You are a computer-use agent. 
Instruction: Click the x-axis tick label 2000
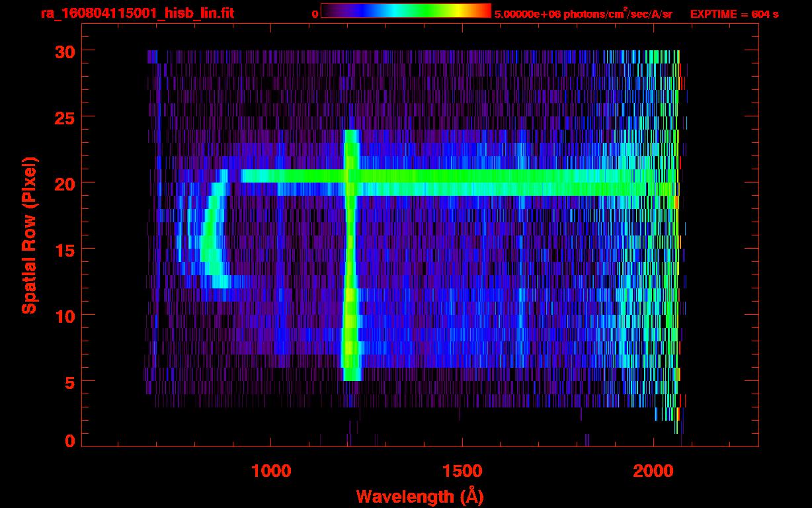(x=654, y=470)
